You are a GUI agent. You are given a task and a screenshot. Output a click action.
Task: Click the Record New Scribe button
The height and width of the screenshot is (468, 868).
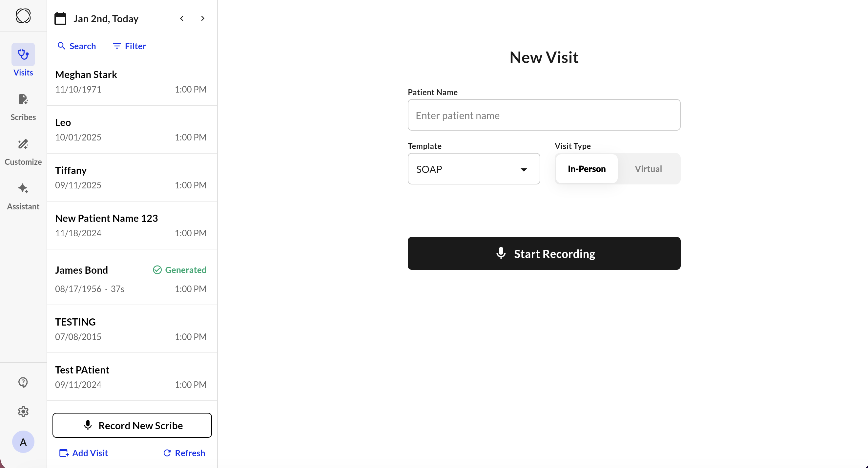(132, 425)
